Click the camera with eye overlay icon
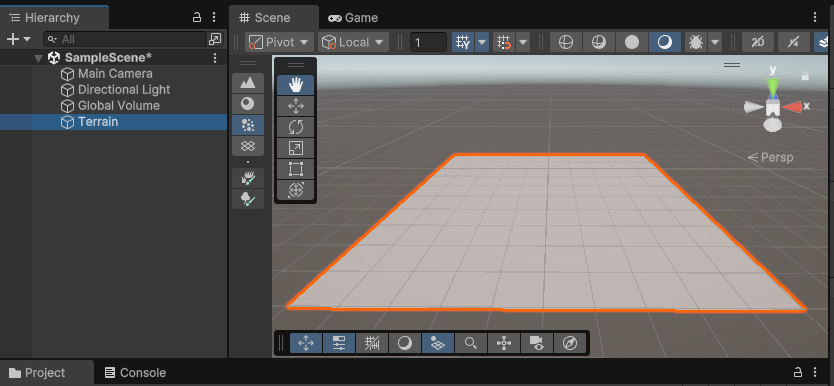 coord(537,343)
